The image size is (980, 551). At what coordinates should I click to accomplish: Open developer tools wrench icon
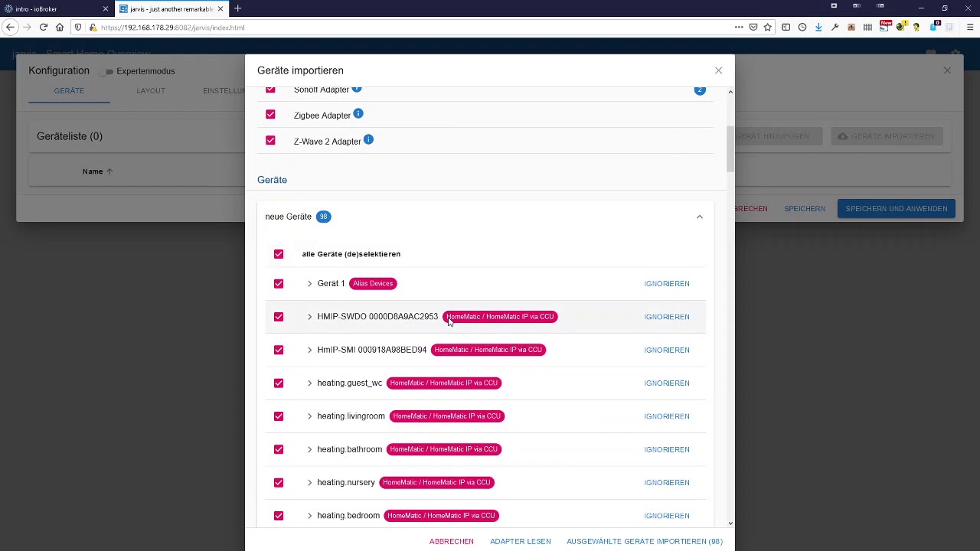(835, 28)
